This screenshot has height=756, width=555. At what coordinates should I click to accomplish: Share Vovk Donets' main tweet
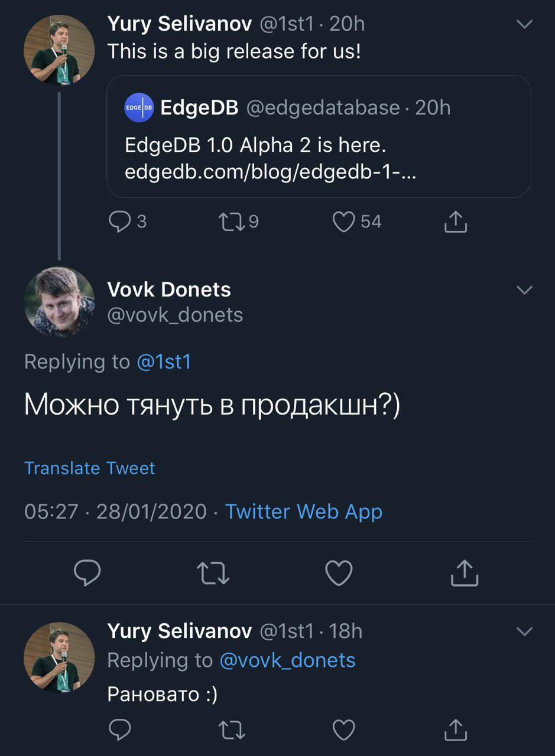pos(464,573)
